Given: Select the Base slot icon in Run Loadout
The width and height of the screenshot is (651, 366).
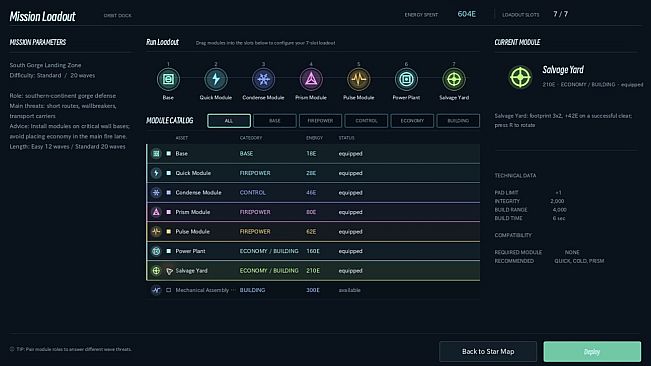Looking at the screenshot, I should [x=168, y=79].
